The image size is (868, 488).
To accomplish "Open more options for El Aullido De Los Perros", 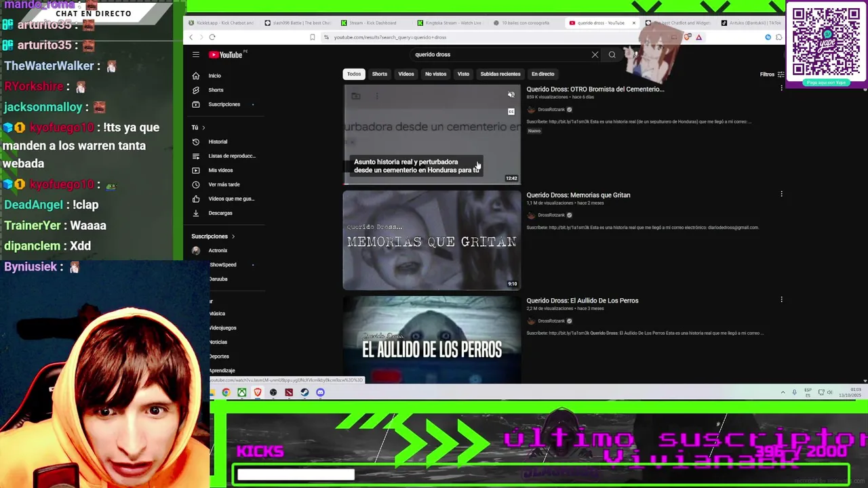I will (x=781, y=300).
